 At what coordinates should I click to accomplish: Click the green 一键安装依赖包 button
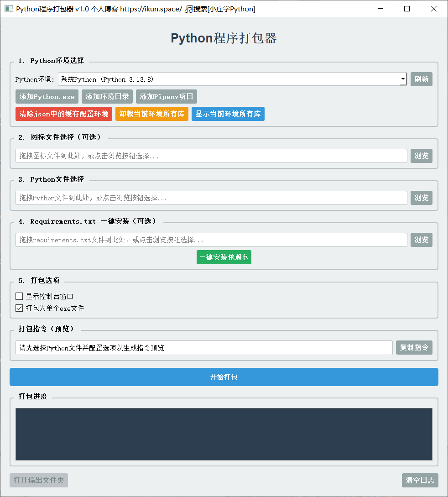pos(224,257)
